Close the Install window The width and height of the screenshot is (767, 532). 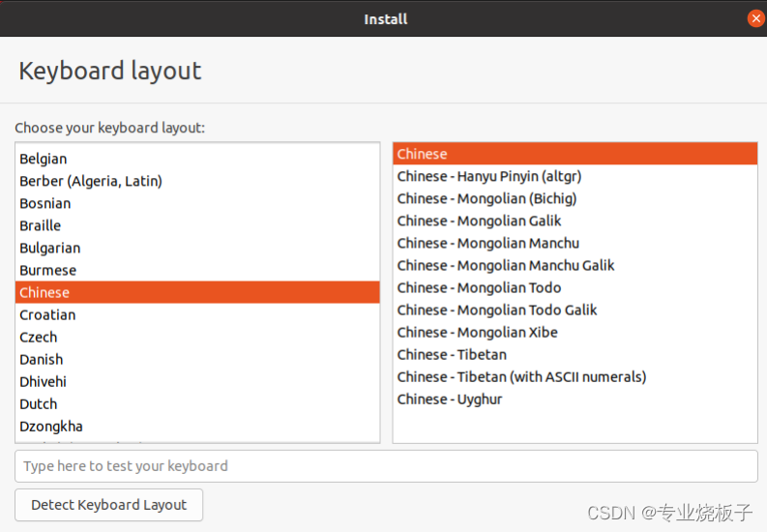click(755, 18)
